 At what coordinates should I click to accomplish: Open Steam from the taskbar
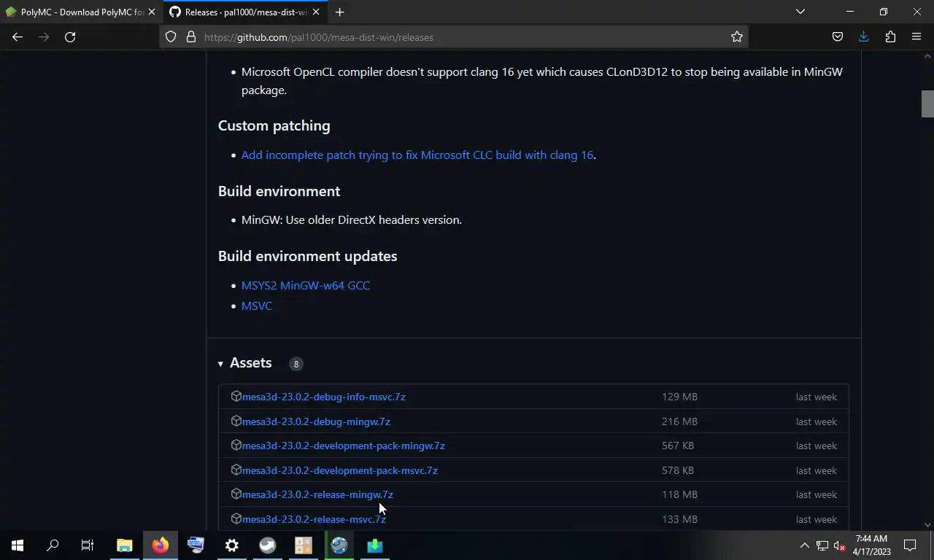coord(268,545)
